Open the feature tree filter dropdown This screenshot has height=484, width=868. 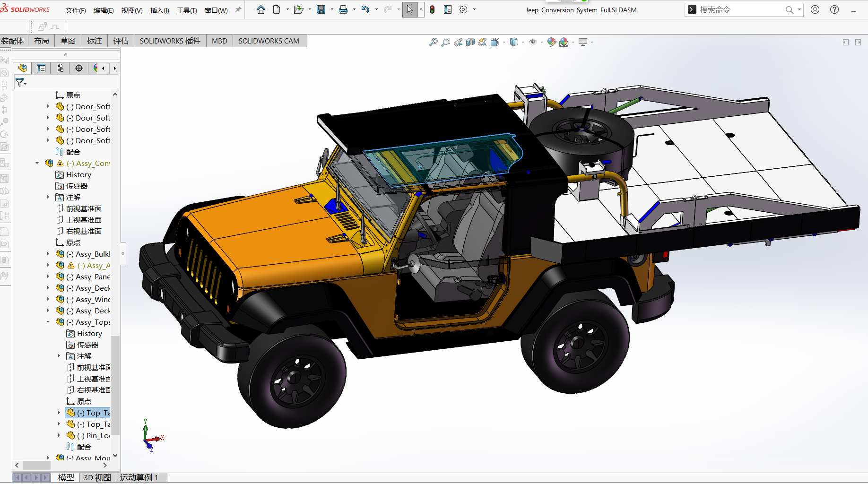pos(21,82)
